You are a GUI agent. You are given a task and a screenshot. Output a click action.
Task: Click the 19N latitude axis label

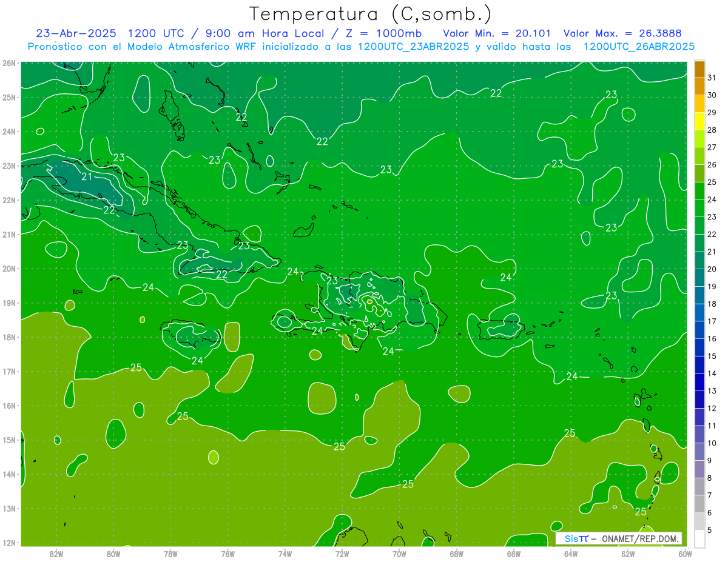pos(9,303)
